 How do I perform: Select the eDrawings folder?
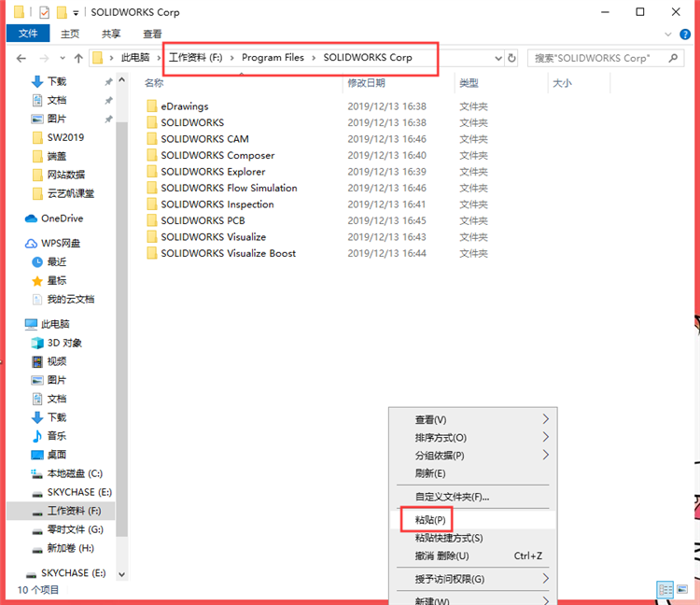pyautogui.click(x=185, y=106)
